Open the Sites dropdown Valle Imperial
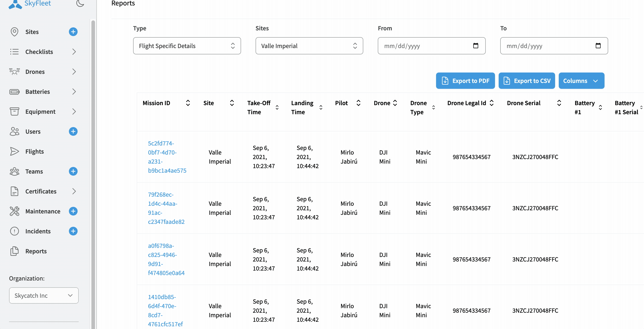Viewport: 644px width, 329px height. (x=309, y=46)
